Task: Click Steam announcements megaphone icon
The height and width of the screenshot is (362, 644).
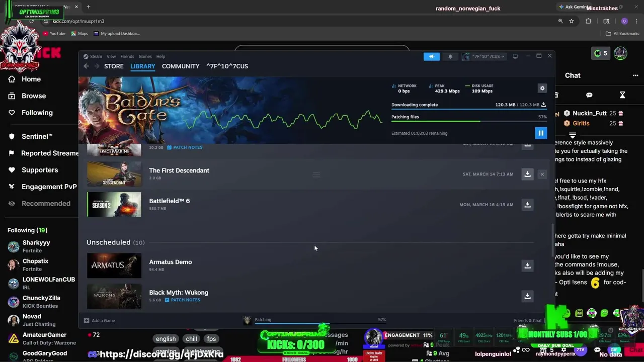Action: tap(431, 56)
